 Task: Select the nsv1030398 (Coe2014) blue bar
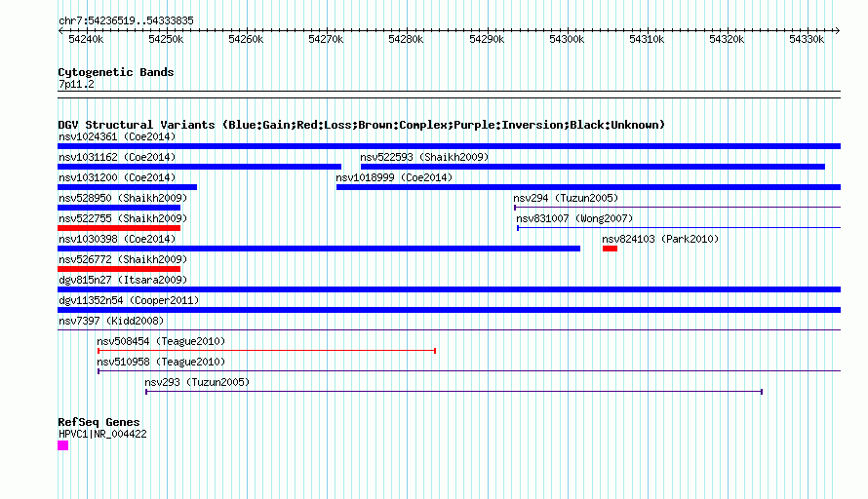click(319, 249)
